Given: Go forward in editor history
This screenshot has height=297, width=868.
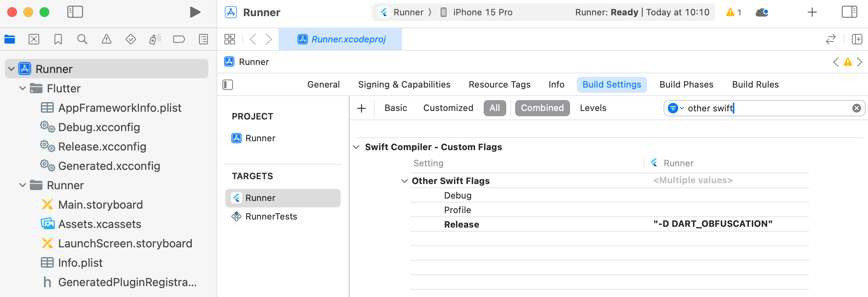Looking at the screenshot, I should point(268,39).
